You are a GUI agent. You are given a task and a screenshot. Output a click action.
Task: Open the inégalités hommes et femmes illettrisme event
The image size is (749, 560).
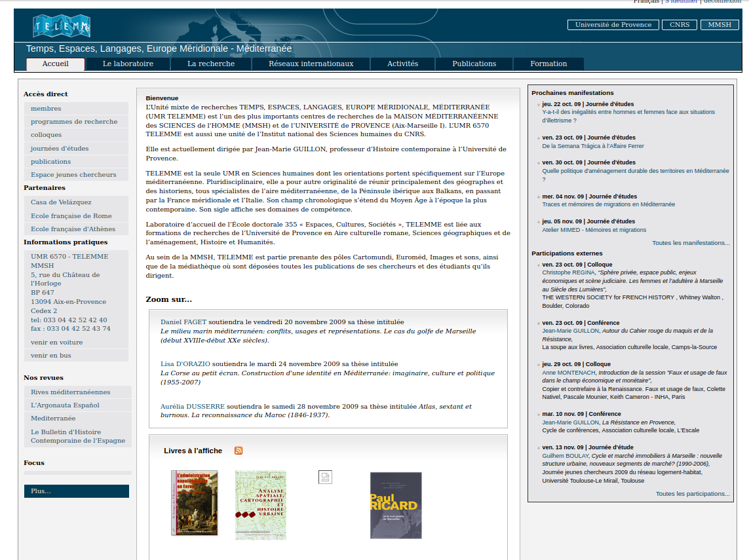point(628,117)
